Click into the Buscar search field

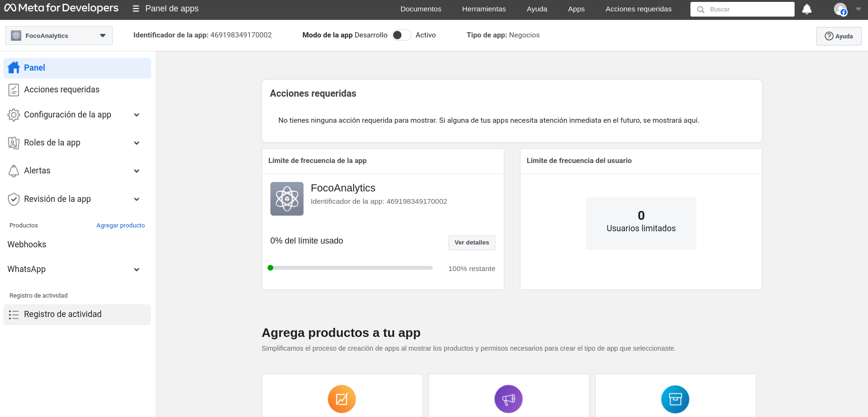point(743,9)
